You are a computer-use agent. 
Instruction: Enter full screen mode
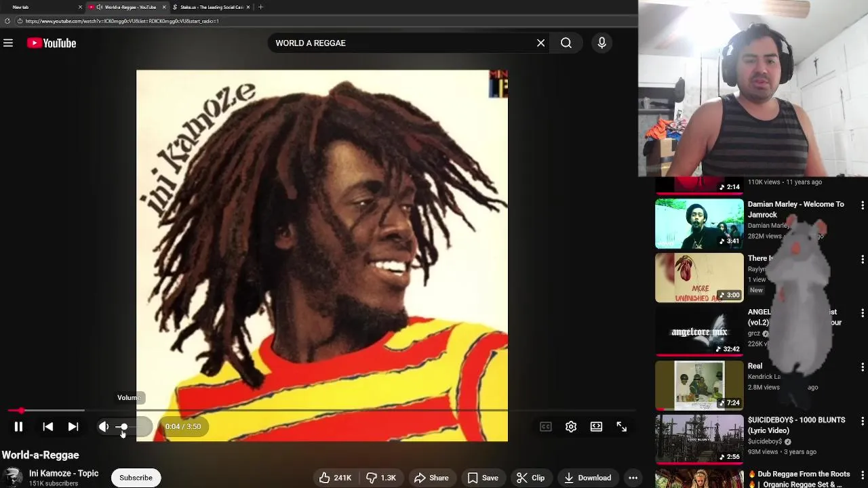click(621, 426)
